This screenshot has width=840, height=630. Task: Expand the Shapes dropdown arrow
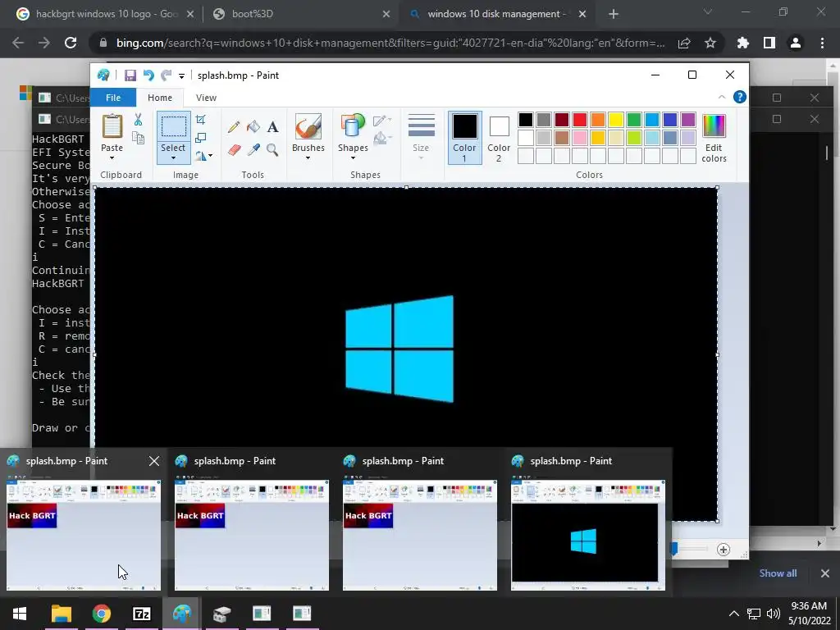tap(353, 158)
